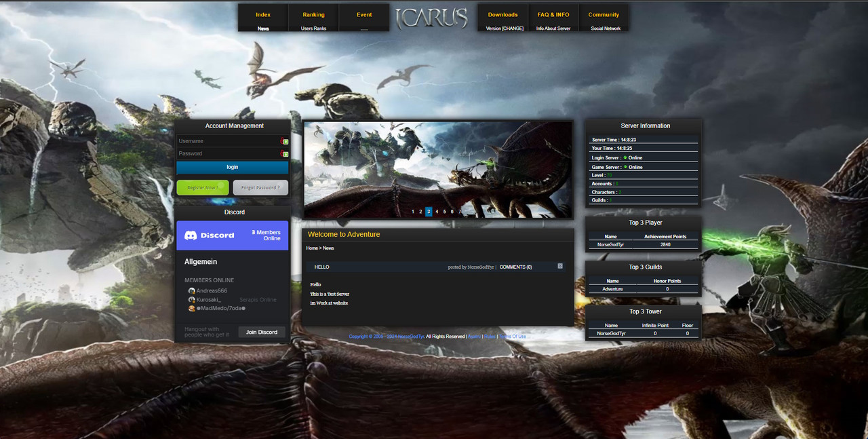Collapse the HELLO news post with toggle icon
This screenshot has width=868, height=439.
[x=560, y=266]
